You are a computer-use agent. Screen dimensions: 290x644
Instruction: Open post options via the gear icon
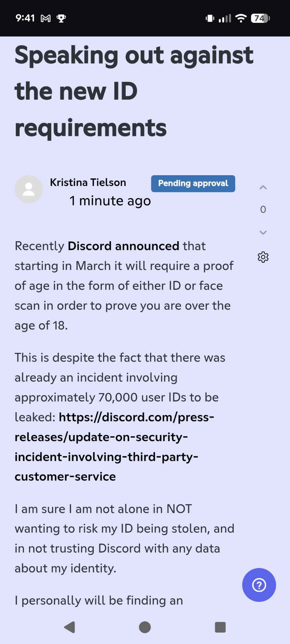coord(263,257)
